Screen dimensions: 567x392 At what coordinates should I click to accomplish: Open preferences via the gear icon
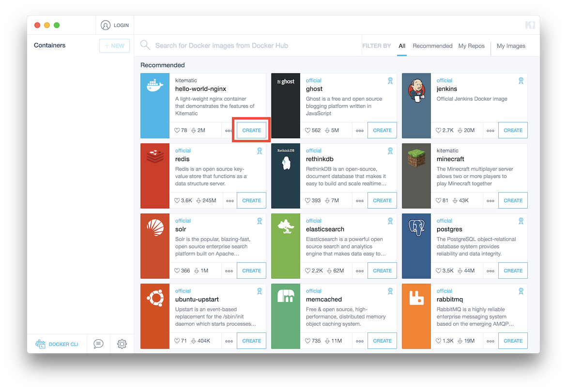(122, 344)
